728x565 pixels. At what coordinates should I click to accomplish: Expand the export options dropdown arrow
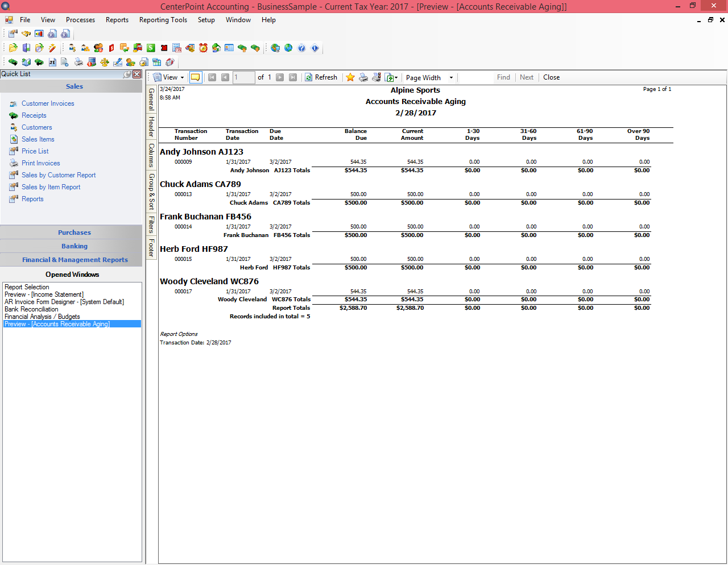[396, 77]
